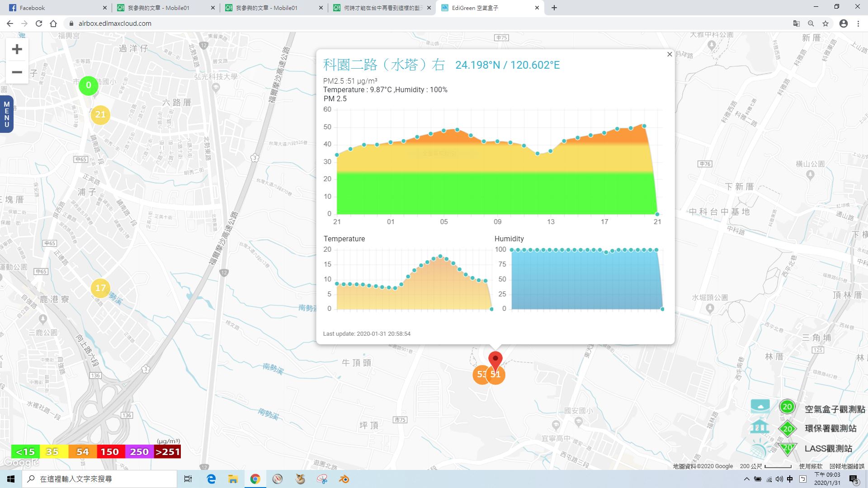Go back to previous page
Viewport: 868px width, 488px height.
10,23
